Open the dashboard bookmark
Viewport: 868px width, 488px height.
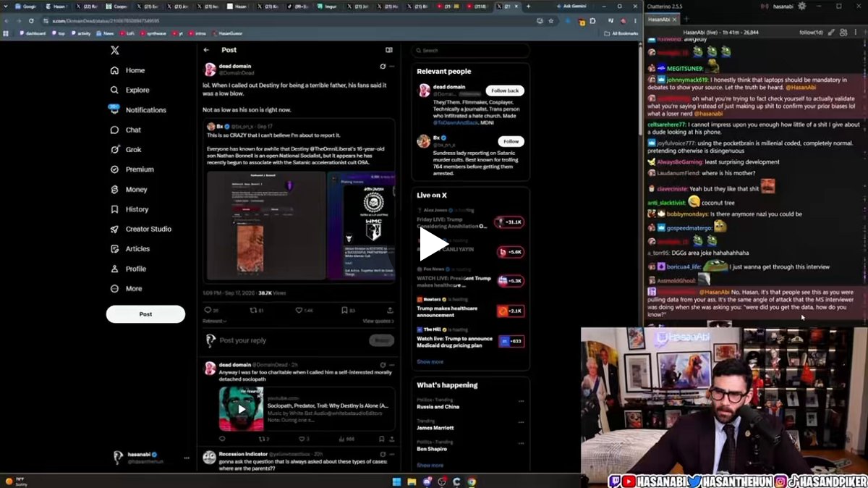point(33,33)
